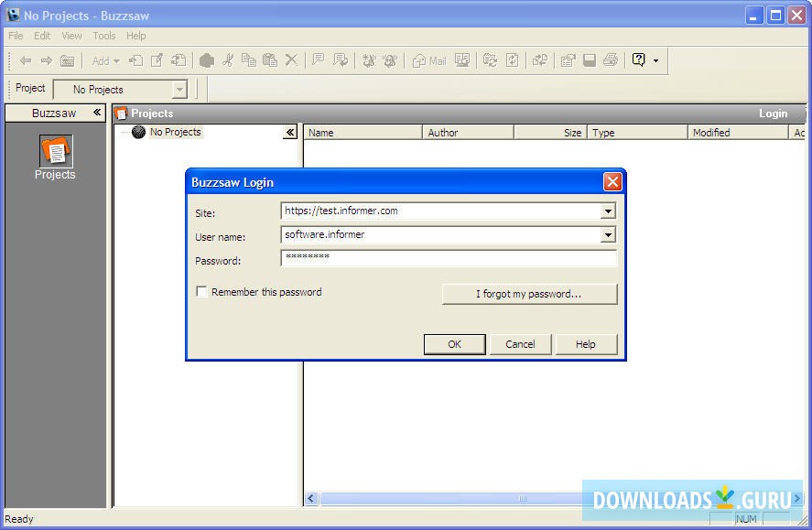Click the Cut scissors icon
The height and width of the screenshot is (530, 812).
228,60
